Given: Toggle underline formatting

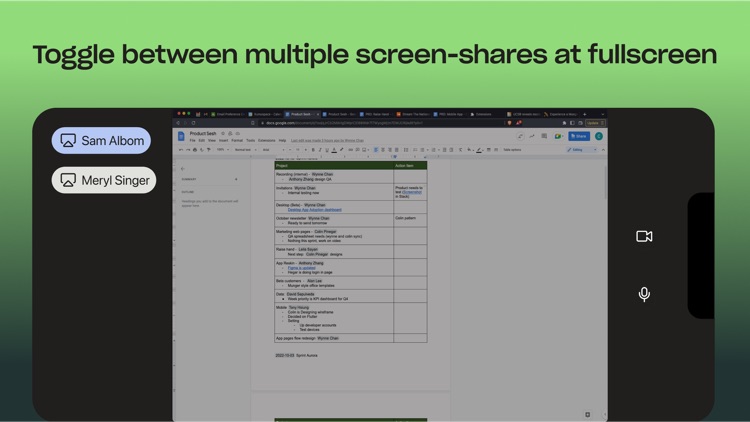Looking at the screenshot, I should click(327, 150).
